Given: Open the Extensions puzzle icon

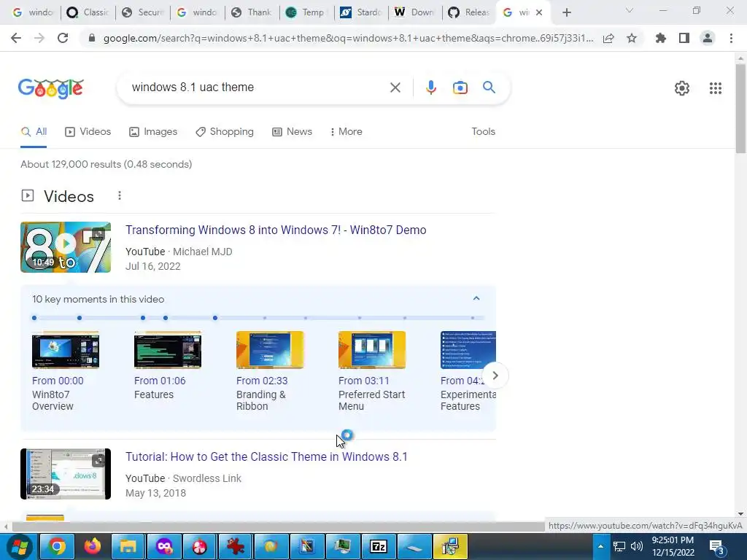Looking at the screenshot, I should click(661, 38).
